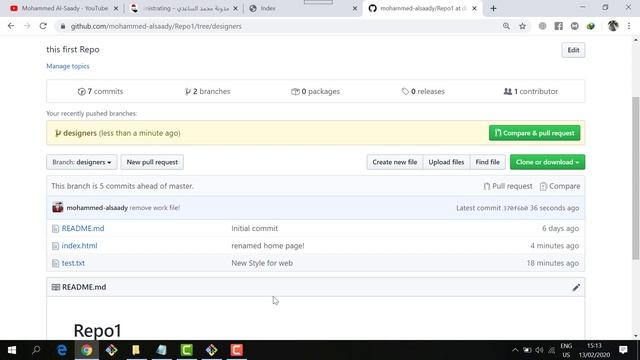
Task: Show hidden system tray icons
Action: click(515, 350)
